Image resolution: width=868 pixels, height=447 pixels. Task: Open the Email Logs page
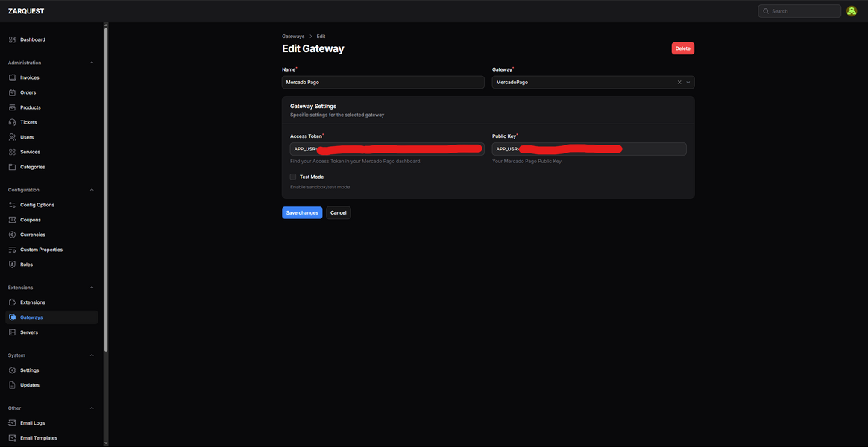coord(51,423)
